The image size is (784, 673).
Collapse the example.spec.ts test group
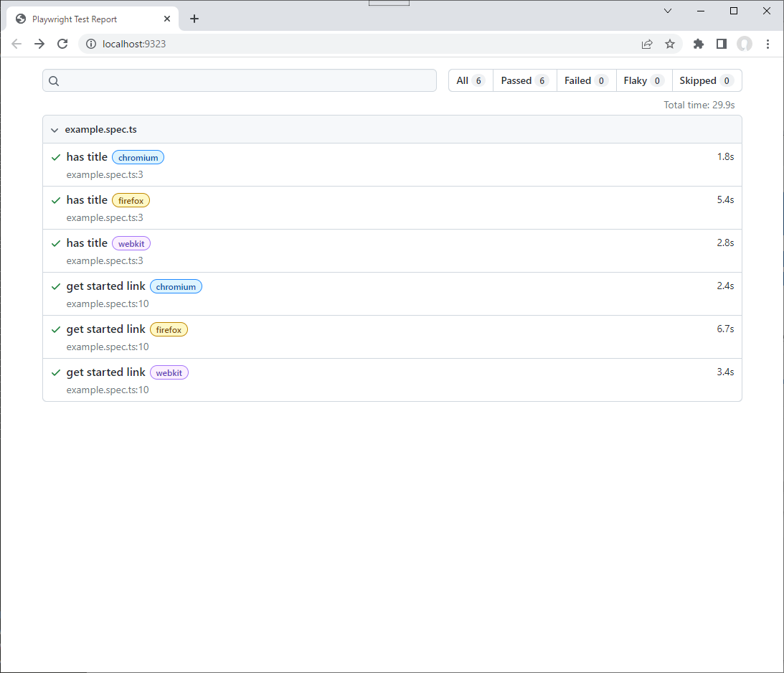point(55,130)
